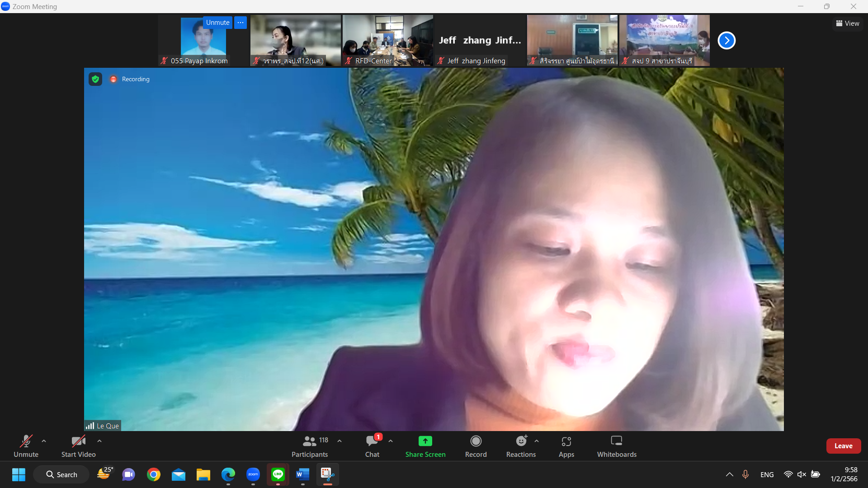Click the green encryption shield icon

[x=95, y=79]
